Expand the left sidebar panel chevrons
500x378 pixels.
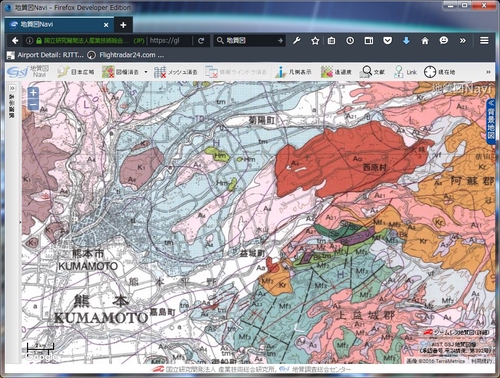(12, 88)
